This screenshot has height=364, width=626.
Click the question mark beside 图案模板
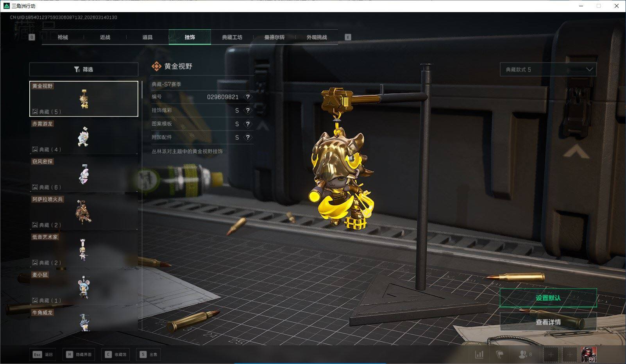[x=247, y=124]
